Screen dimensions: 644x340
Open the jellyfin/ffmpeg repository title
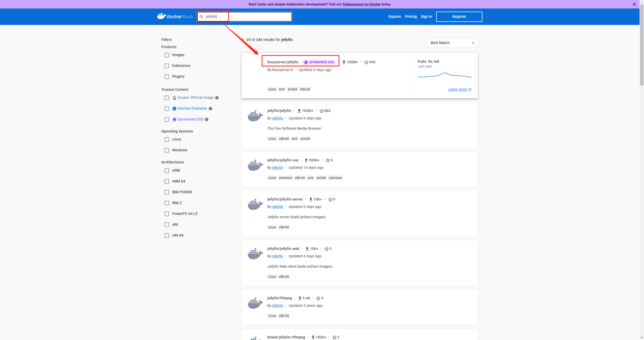click(x=280, y=298)
